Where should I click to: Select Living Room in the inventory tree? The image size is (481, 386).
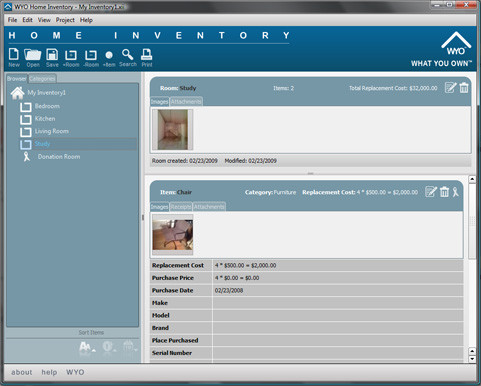tap(52, 131)
